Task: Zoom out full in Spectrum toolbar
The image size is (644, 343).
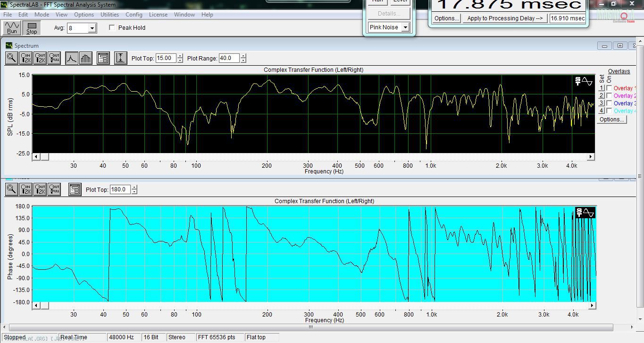Action: point(54,58)
